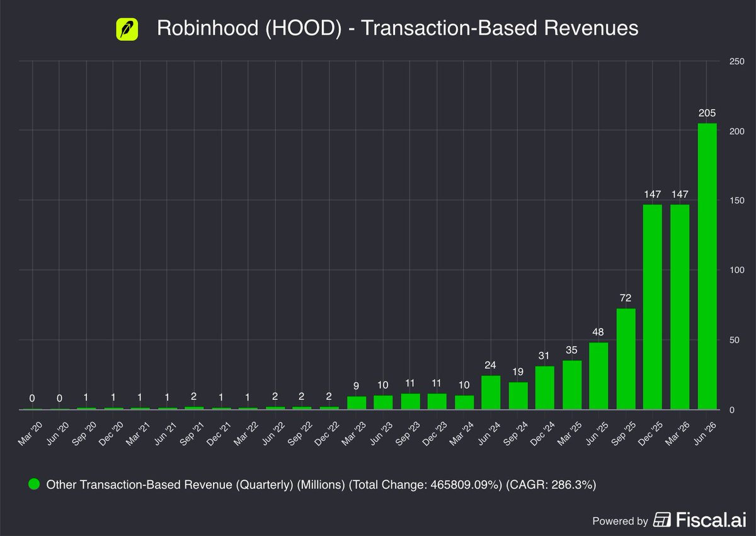
Task: Select the Mar '25 bar labeled 35
Action: click(x=572, y=385)
